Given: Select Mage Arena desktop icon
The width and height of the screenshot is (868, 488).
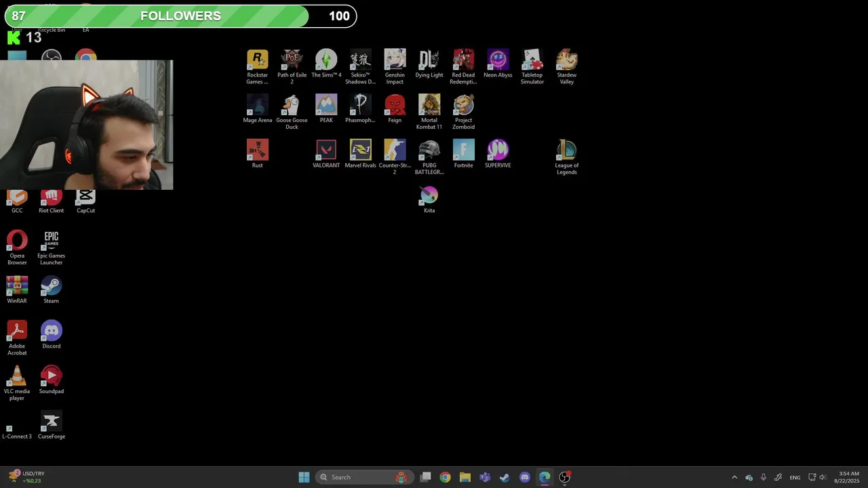Looking at the screenshot, I should (257, 108).
